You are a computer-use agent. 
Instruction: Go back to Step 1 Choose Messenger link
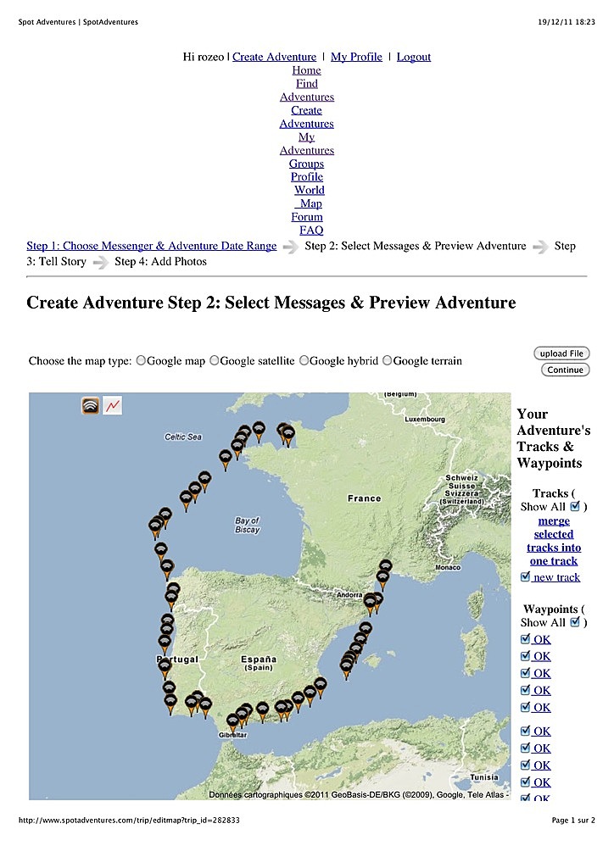point(152,246)
